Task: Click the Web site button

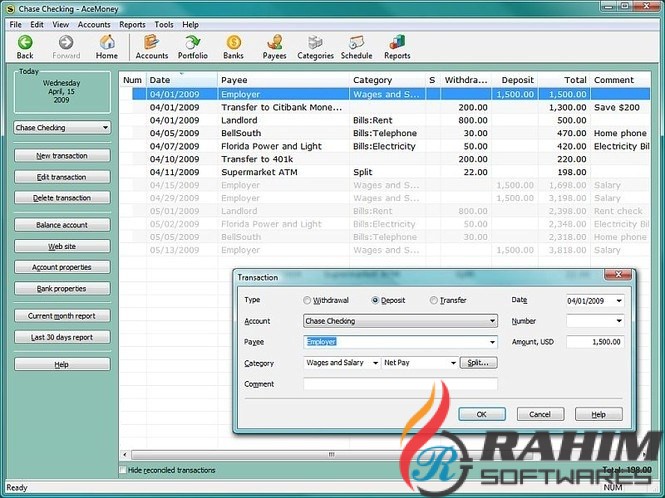Action: (x=62, y=246)
